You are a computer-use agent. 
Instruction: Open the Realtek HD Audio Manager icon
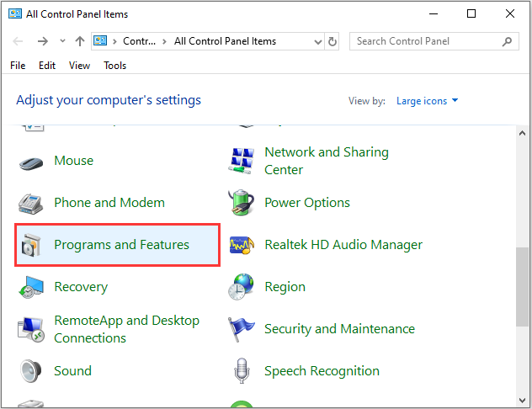[242, 245]
